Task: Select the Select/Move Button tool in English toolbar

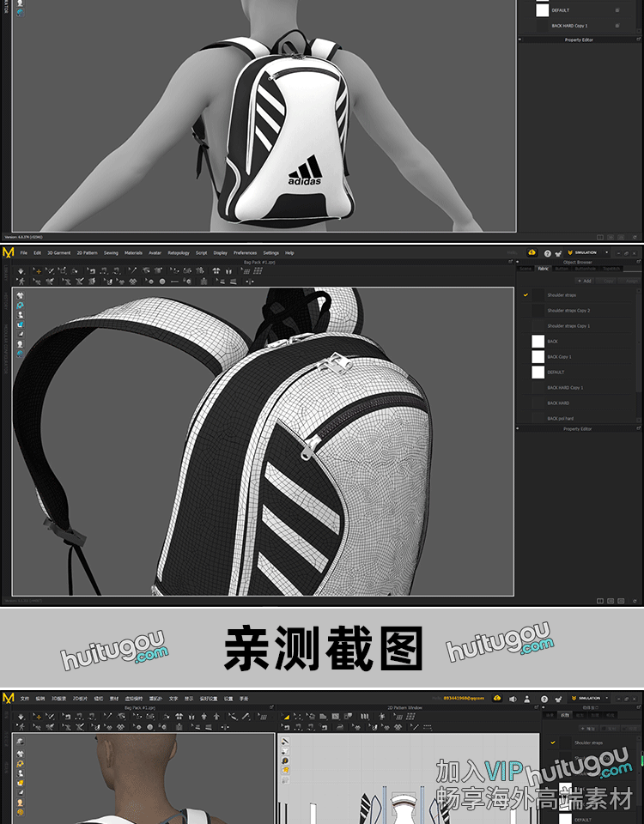Action: point(149,282)
